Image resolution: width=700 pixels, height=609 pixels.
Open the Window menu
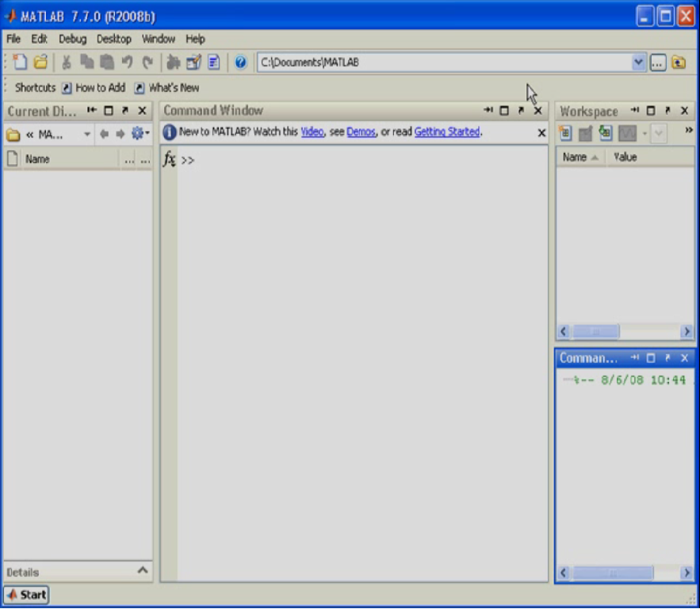pyautogui.click(x=158, y=39)
